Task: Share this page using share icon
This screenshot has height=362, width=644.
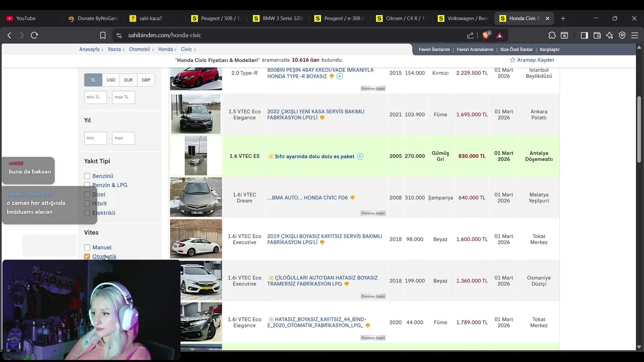Action: pyautogui.click(x=470, y=35)
